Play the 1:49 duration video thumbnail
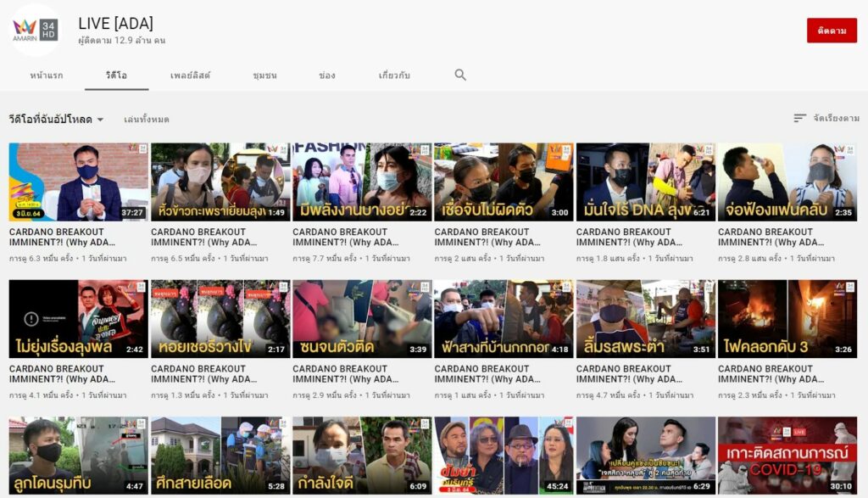Image resolution: width=868 pixels, height=498 pixels. (220, 182)
